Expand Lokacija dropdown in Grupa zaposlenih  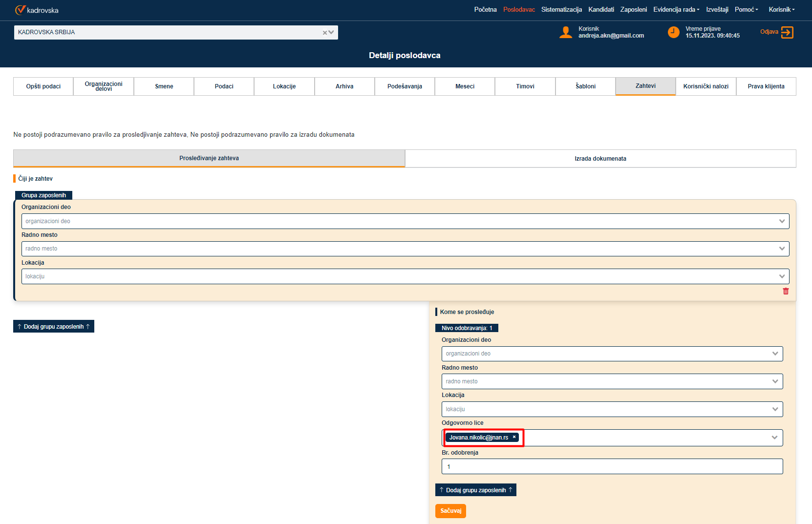782,276
